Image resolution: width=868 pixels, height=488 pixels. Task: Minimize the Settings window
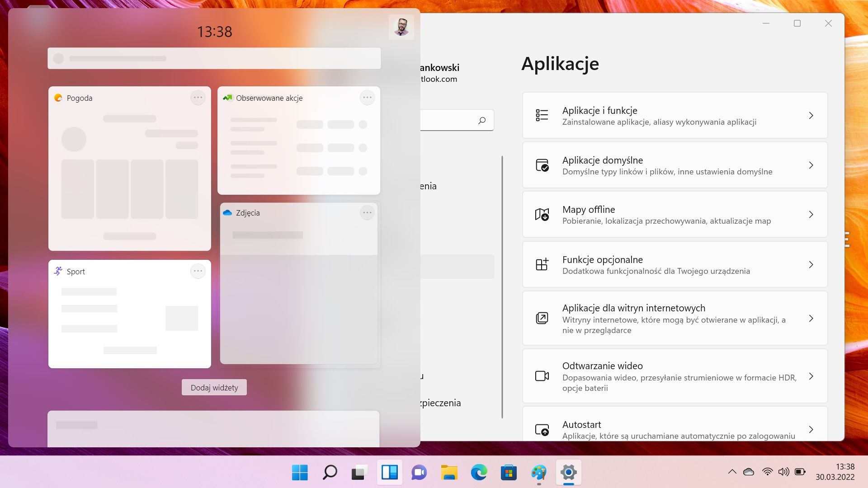[x=766, y=23]
